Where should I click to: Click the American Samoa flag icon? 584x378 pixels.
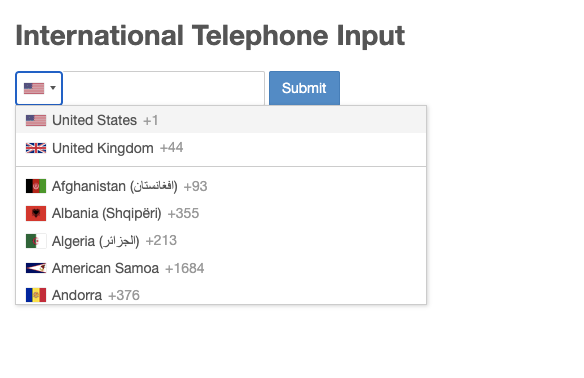point(36,268)
